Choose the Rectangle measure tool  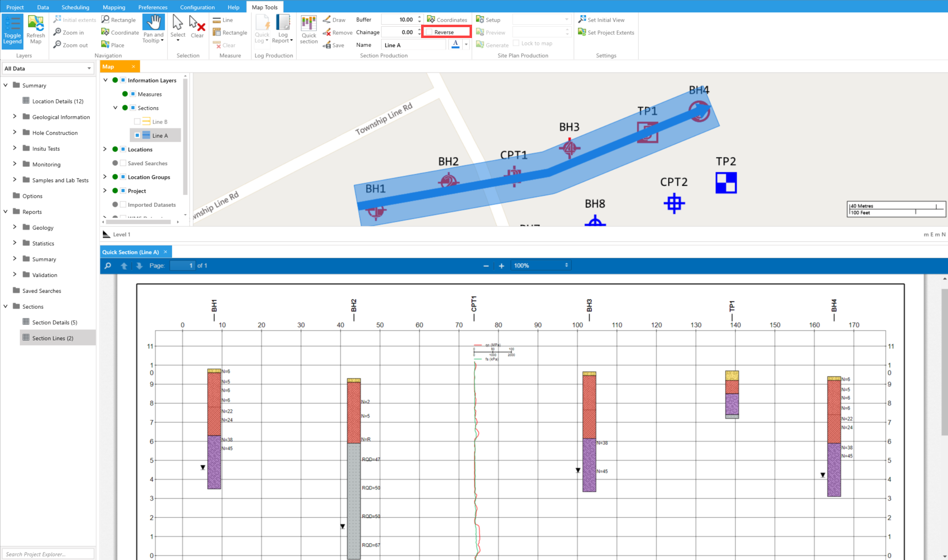click(x=230, y=33)
